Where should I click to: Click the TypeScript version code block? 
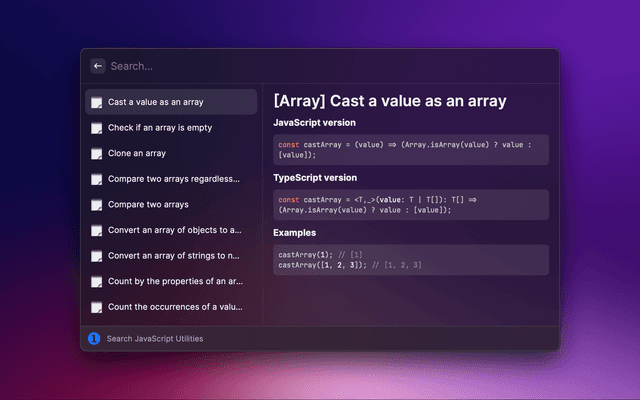(410, 205)
